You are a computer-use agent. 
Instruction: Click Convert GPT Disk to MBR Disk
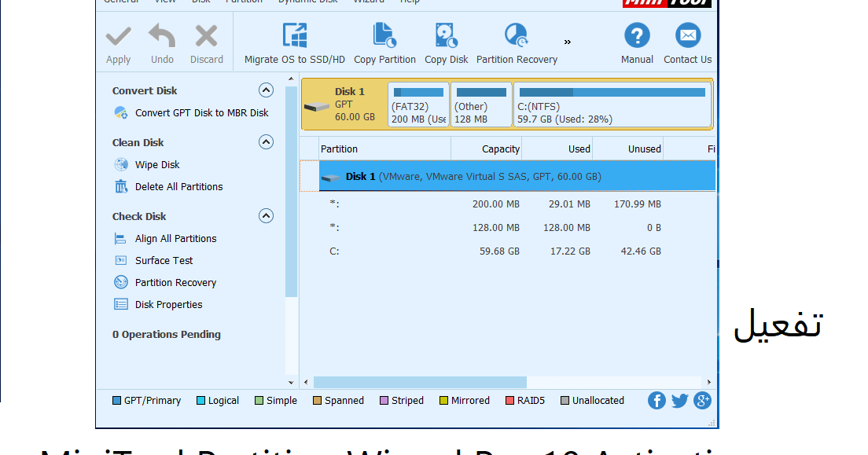tap(201, 113)
